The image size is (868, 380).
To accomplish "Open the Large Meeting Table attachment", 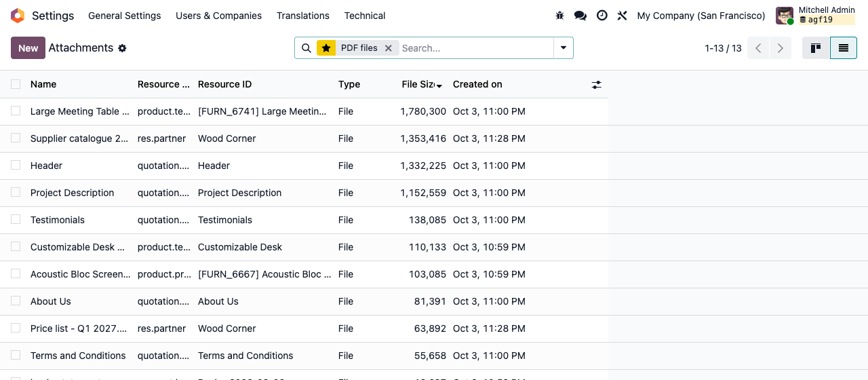I will [80, 111].
